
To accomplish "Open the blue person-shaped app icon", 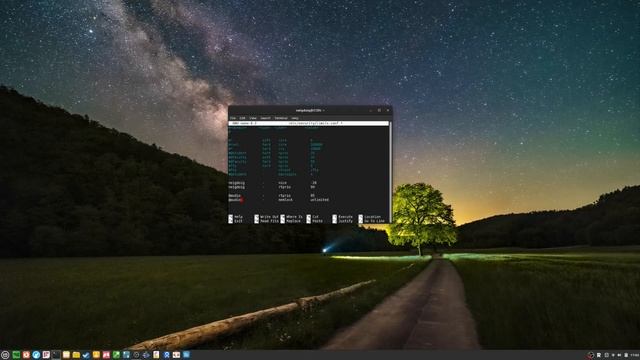I will pos(166,355).
